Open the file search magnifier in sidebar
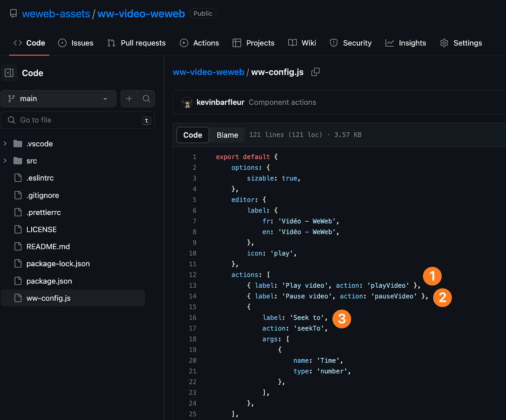The width and height of the screenshot is (506, 420). pyautogui.click(x=146, y=98)
